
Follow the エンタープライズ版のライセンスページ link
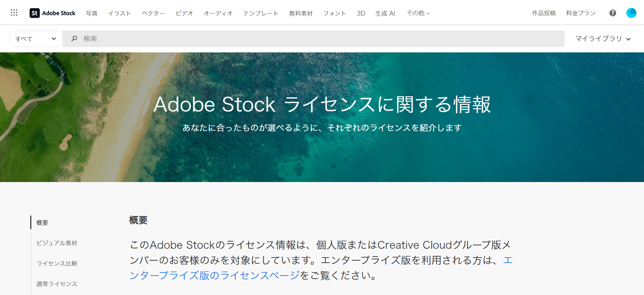[x=214, y=275]
